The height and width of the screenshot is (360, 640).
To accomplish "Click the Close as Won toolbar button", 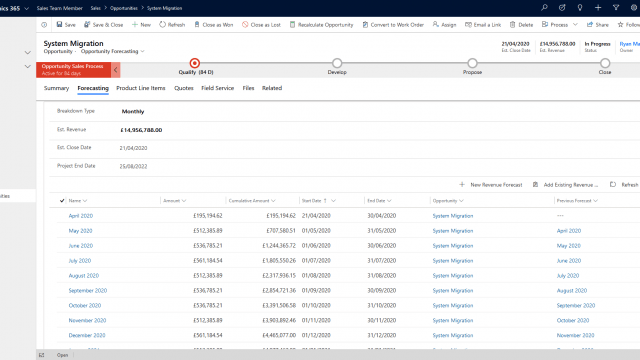I will point(214,25).
